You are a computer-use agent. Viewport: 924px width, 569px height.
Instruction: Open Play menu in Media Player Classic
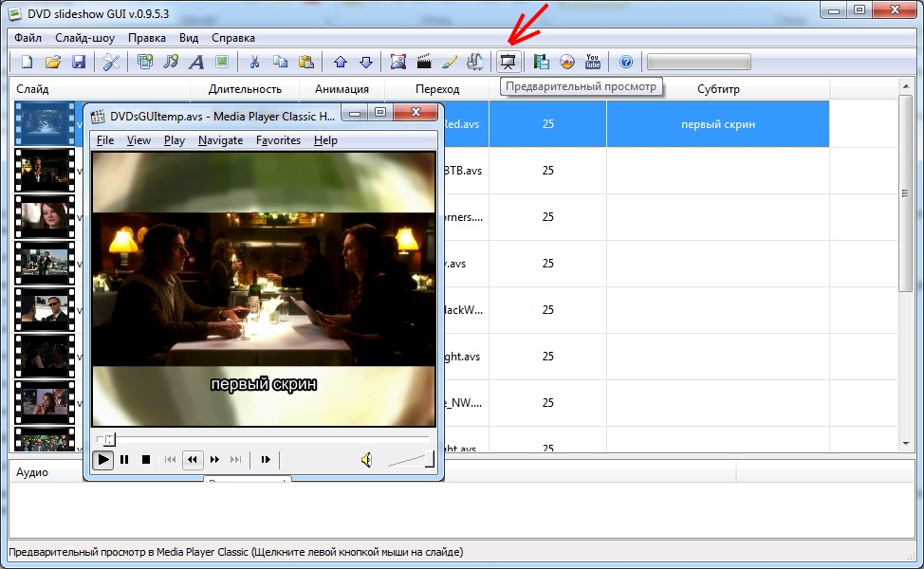pos(175,140)
